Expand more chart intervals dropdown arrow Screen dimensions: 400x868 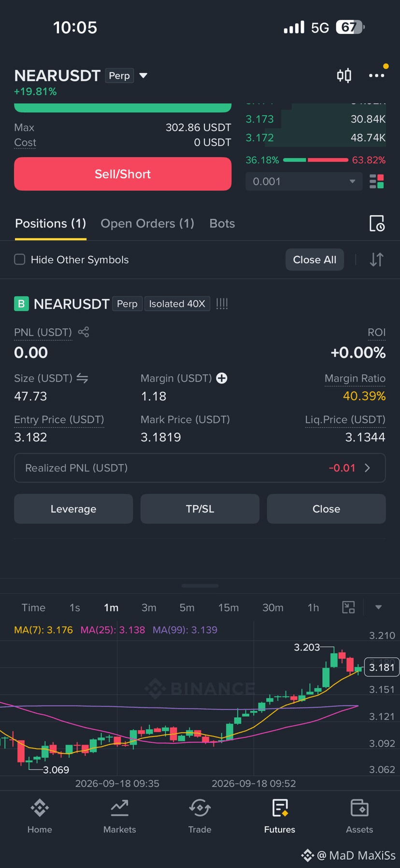click(378, 607)
